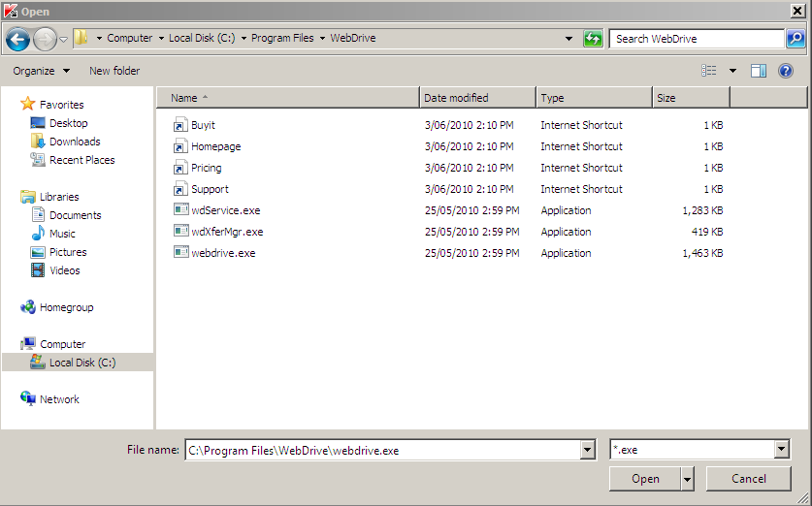Select the wdService.exe file icon
The width and height of the screenshot is (812, 506).
pyautogui.click(x=181, y=210)
